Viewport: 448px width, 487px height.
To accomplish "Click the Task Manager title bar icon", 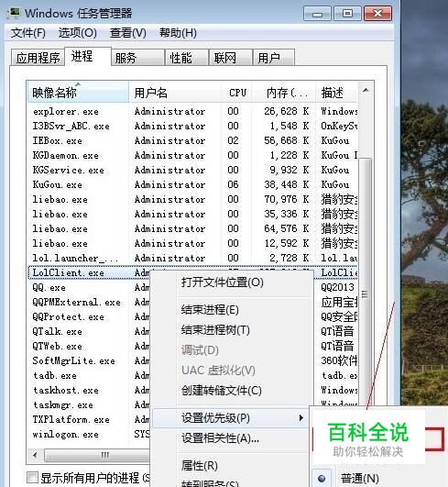I will click(14, 14).
